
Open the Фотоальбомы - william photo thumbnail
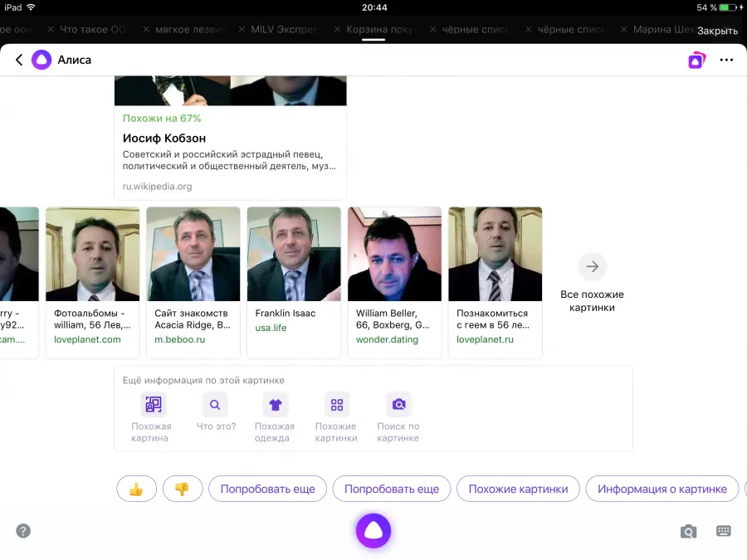click(x=92, y=254)
